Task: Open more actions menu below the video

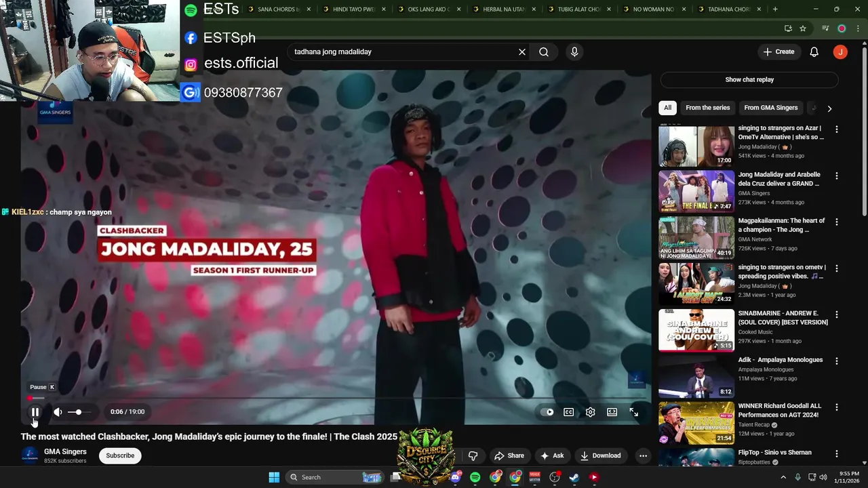Action: click(643, 455)
